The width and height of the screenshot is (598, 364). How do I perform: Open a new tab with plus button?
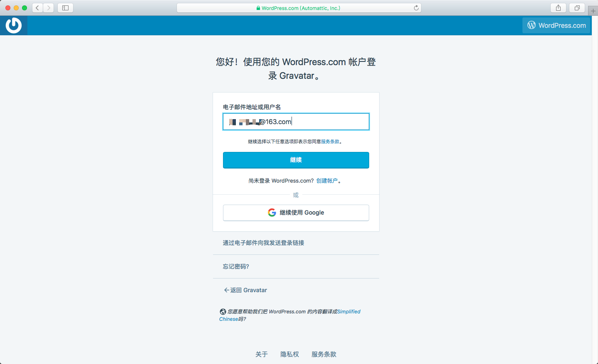click(593, 11)
